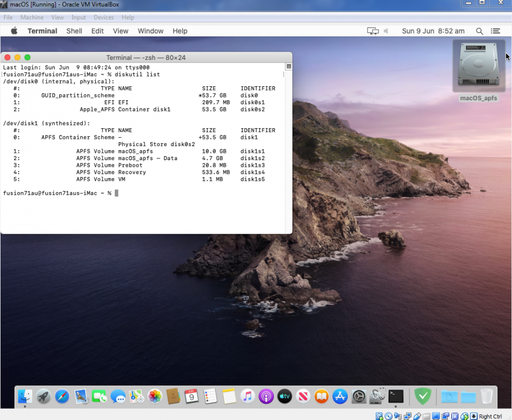Open VirtualBox Devices menu
The width and height of the screenshot is (512, 420).
point(104,17)
